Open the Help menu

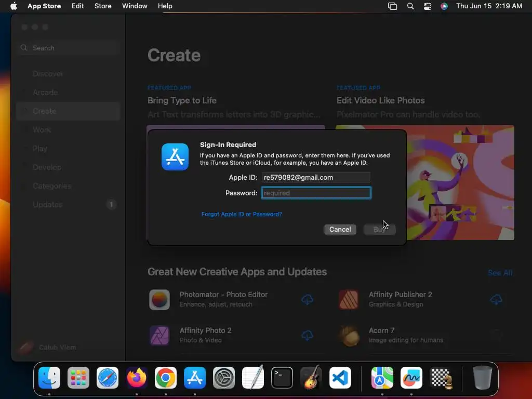(x=165, y=6)
